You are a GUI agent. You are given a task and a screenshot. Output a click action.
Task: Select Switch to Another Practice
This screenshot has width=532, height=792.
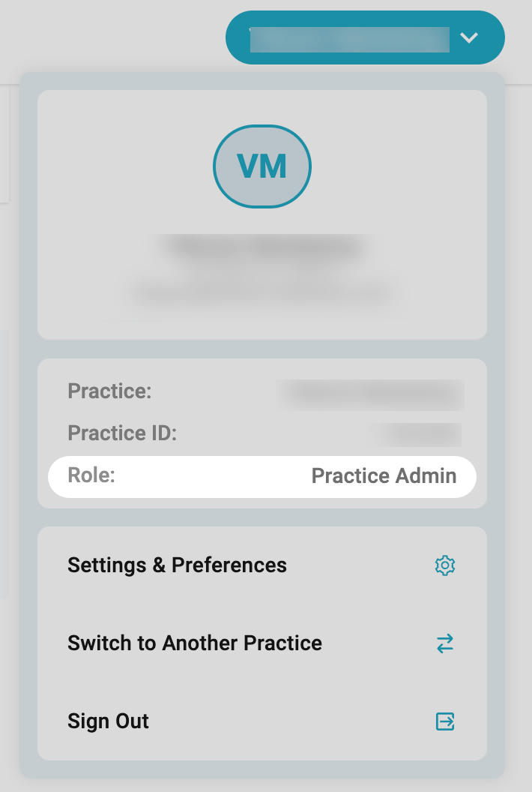pyautogui.click(x=262, y=643)
